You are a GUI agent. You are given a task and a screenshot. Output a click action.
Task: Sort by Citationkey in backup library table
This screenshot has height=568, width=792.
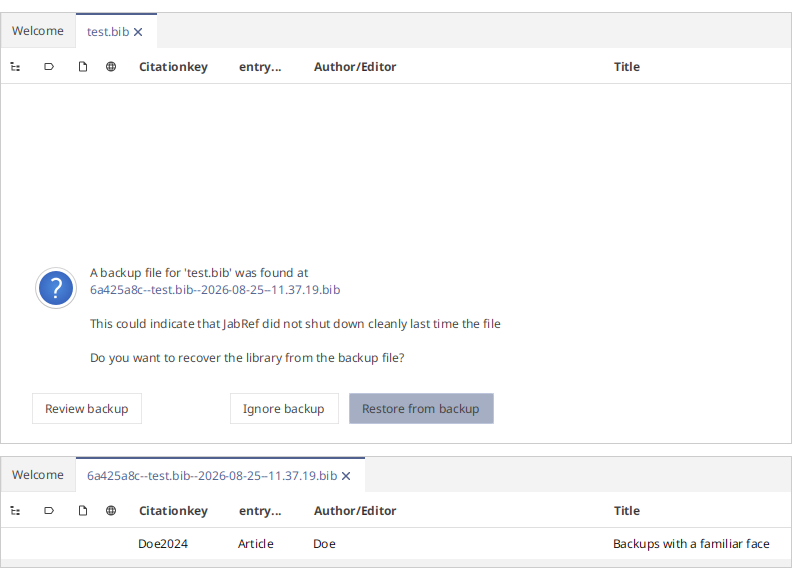tap(173, 510)
